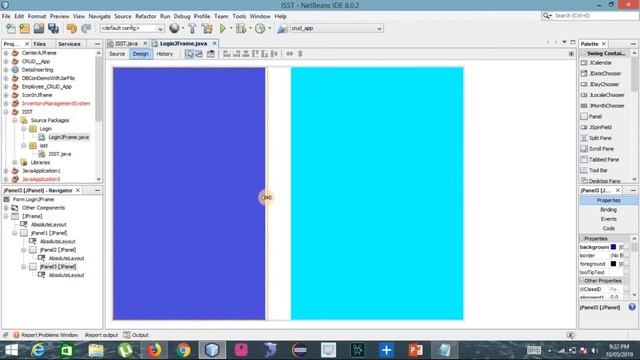
Task: Preview the design with designer toolbar icon
Action: (x=211, y=54)
